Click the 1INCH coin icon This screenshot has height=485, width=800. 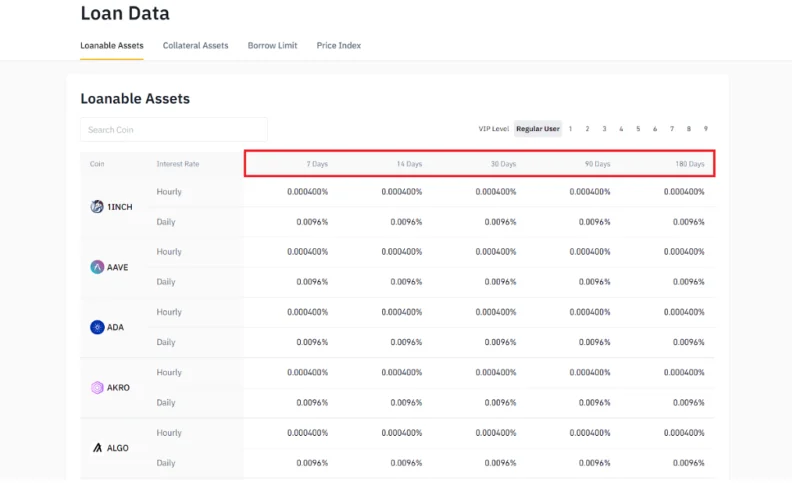(x=97, y=207)
